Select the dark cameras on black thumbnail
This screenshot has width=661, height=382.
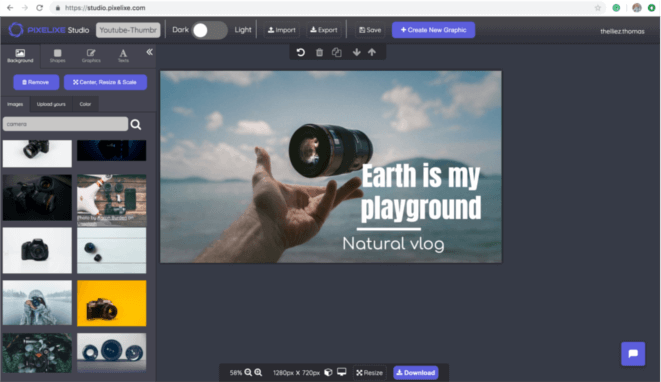[37, 197]
